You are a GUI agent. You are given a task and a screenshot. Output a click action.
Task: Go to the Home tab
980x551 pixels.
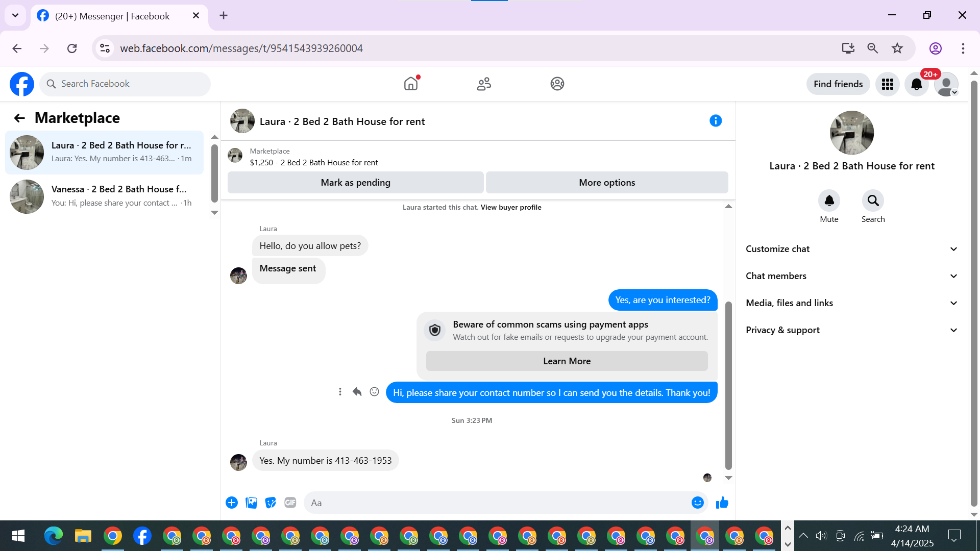click(x=411, y=84)
